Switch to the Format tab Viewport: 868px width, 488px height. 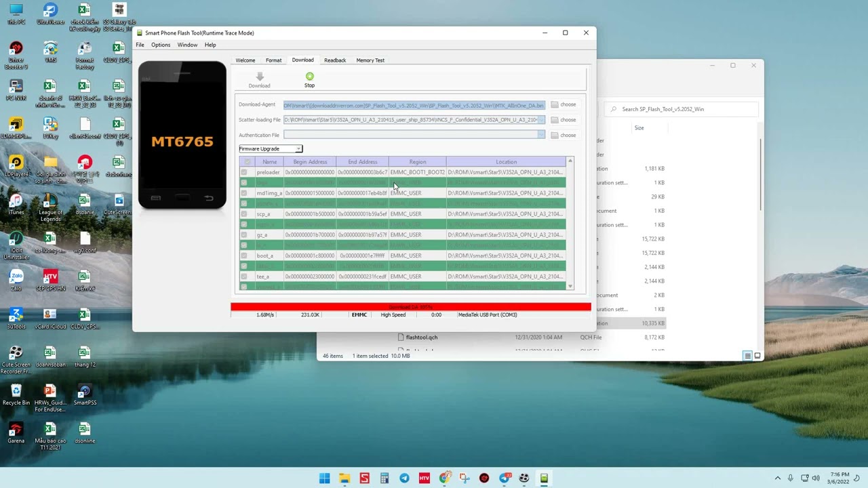coord(273,60)
